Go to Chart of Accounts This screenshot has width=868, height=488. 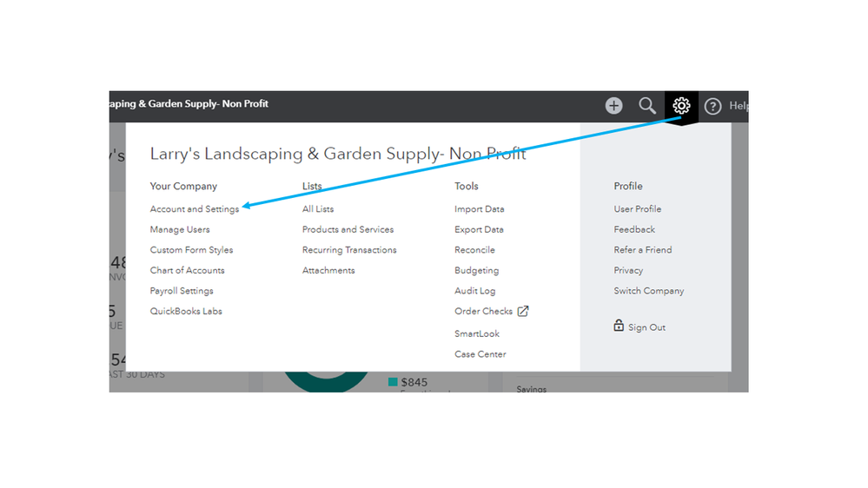(187, 270)
